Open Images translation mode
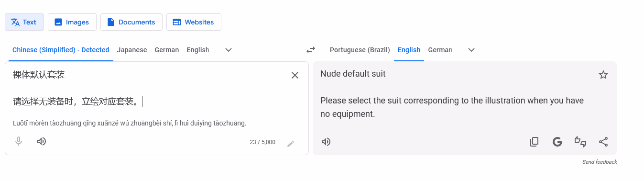Viewport: 644px width, 182px height. pos(72,22)
